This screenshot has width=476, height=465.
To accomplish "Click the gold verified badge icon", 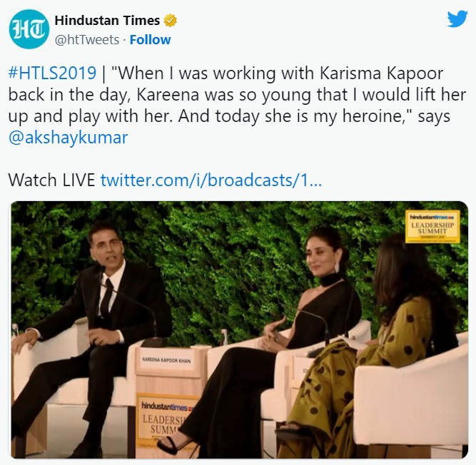I will click(170, 21).
